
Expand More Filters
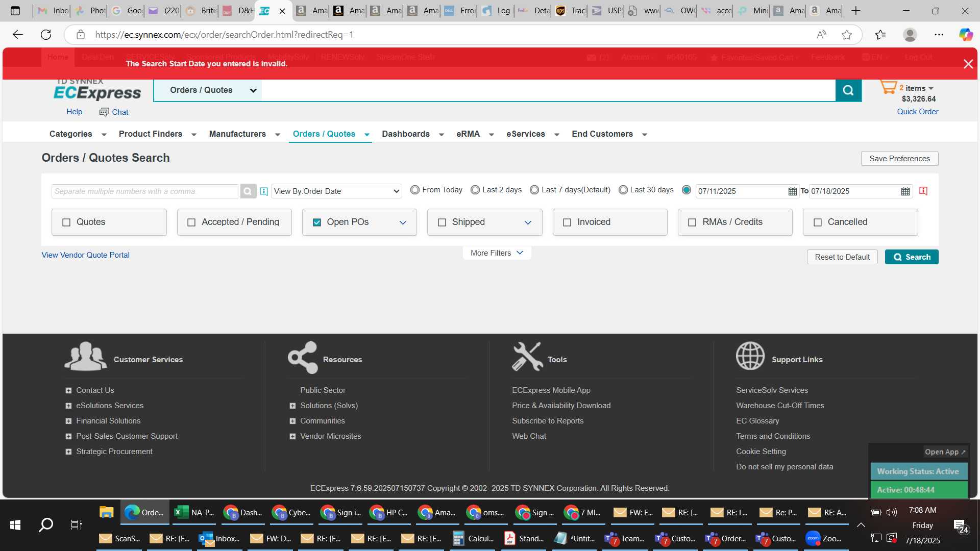(497, 253)
